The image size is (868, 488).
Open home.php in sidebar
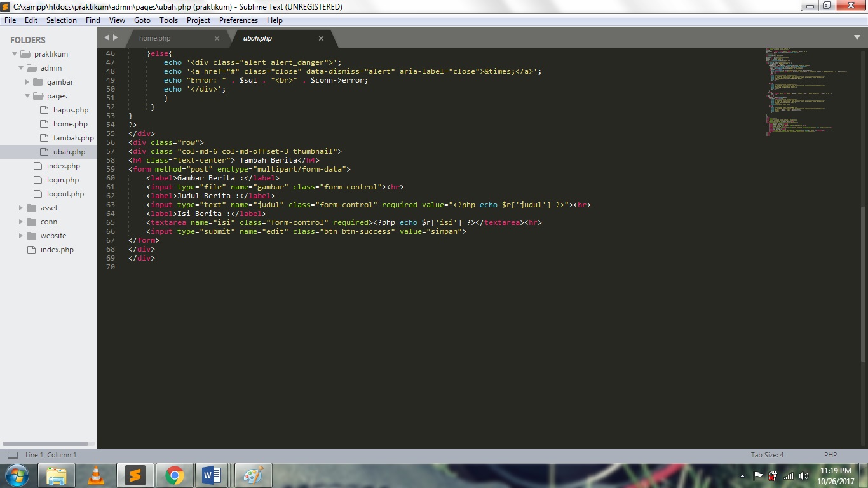click(71, 124)
